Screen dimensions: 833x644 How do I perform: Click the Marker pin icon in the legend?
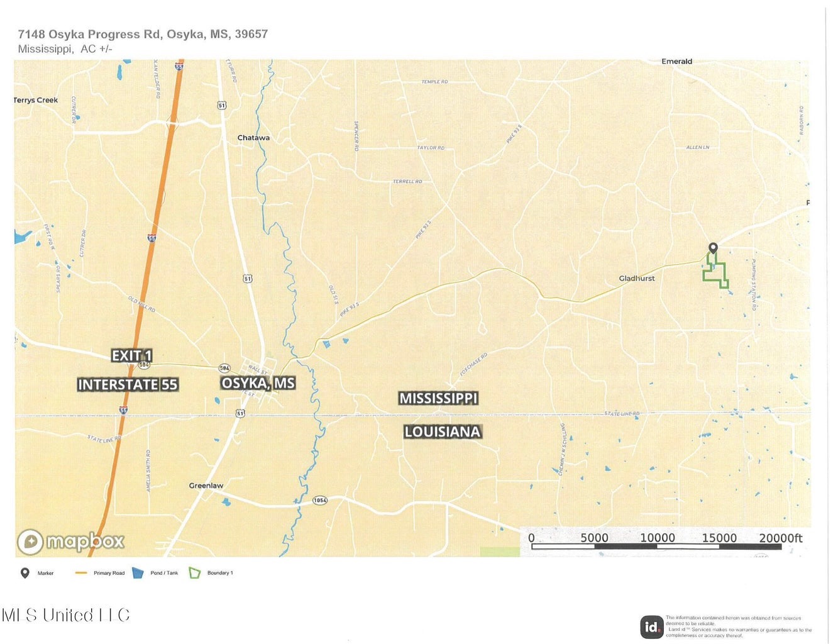click(x=25, y=573)
